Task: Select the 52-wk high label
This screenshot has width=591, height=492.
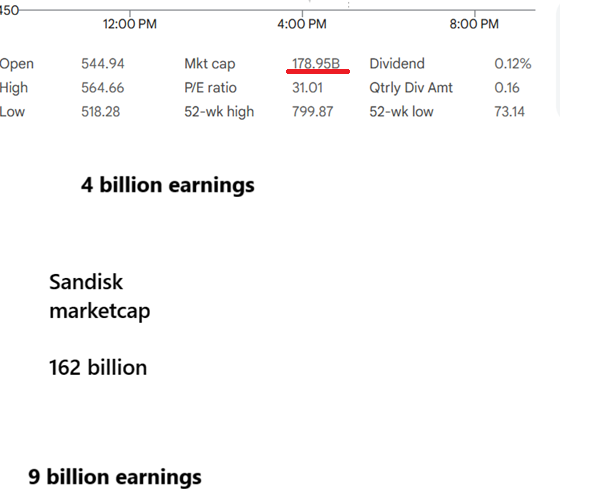Action: [x=219, y=112]
